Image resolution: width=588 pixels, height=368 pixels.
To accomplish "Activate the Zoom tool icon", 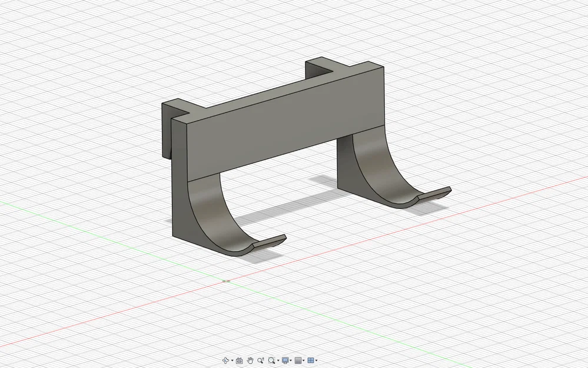I will (x=261, y=360).
